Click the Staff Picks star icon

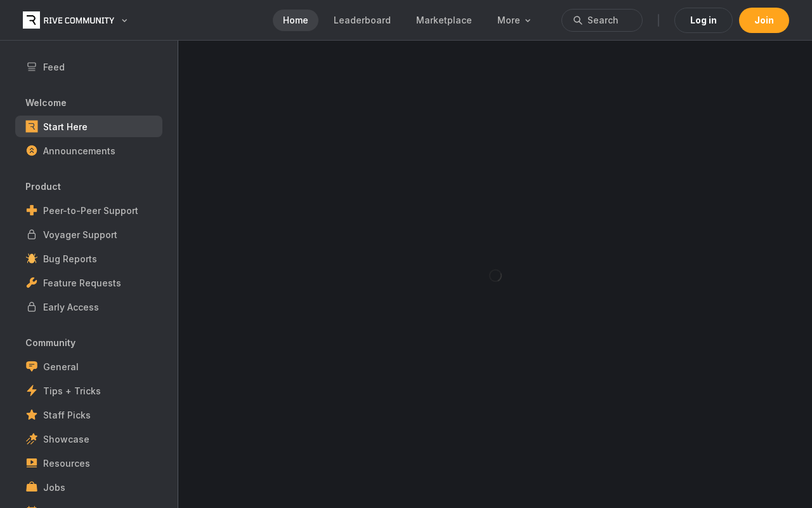[32, 415]
